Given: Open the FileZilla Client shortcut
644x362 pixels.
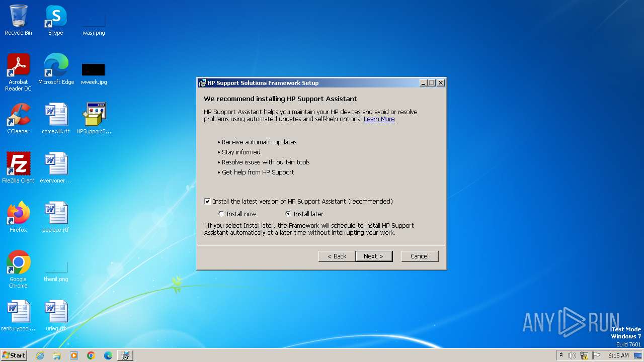Looking at the screenshot, I should (x=18, y=168).
